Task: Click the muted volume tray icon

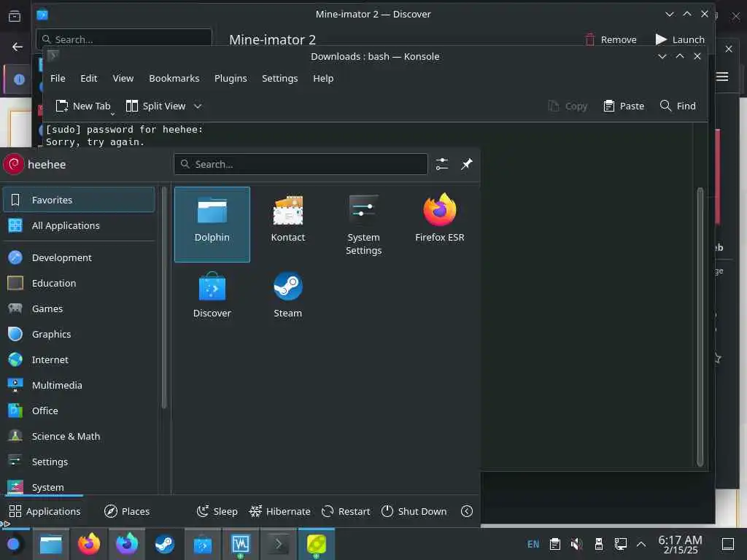Action: point(576,544)
